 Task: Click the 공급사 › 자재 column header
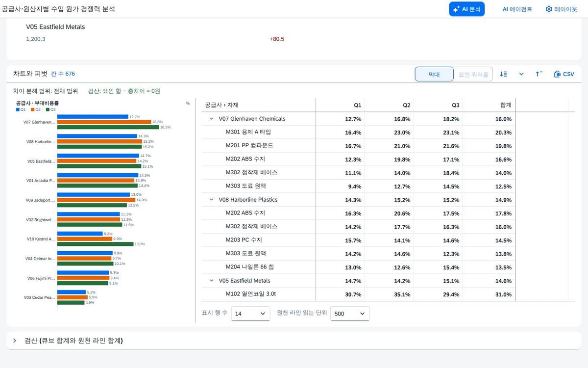tap(259, 105)
